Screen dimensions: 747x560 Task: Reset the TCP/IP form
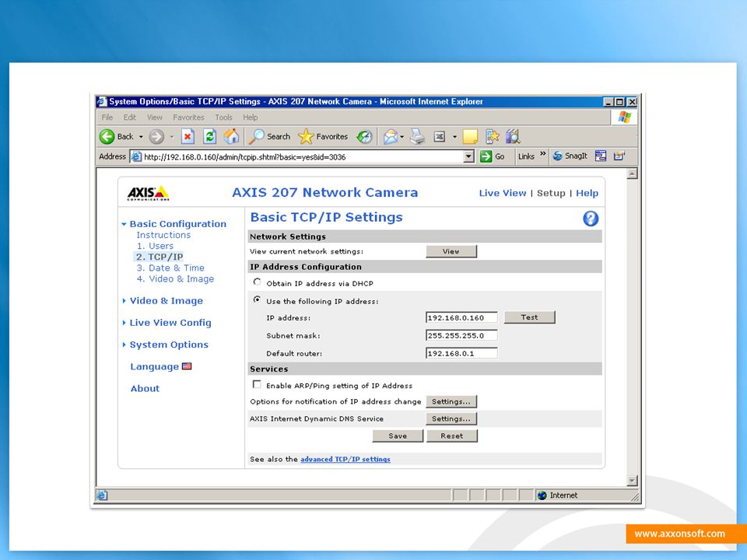tap(451, 436)
